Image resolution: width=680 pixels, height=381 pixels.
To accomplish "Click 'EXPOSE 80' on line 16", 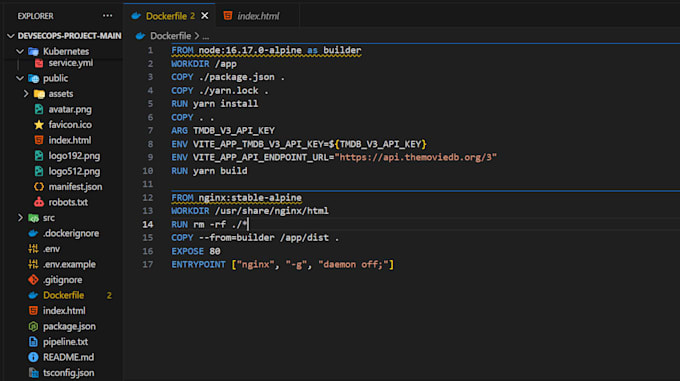I will [196, 251].
